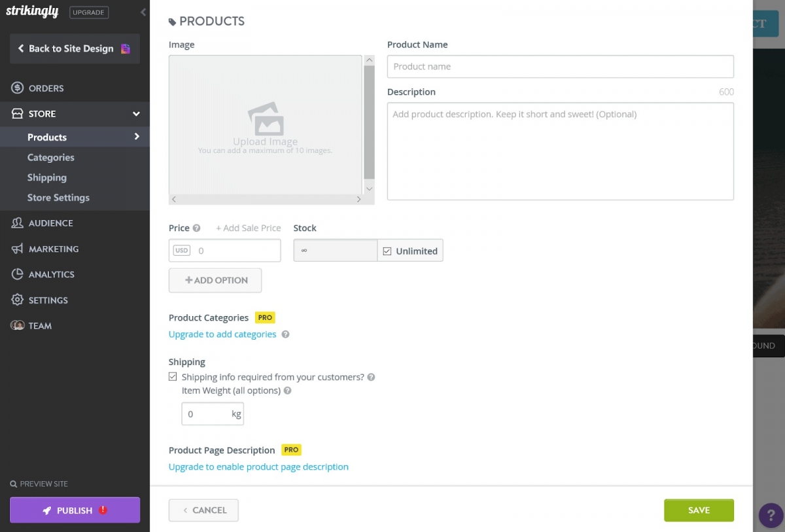The height and width of the screenshot is (532, 785).
Task: Click the purple help bubble icon
Action: pos(771,515)
